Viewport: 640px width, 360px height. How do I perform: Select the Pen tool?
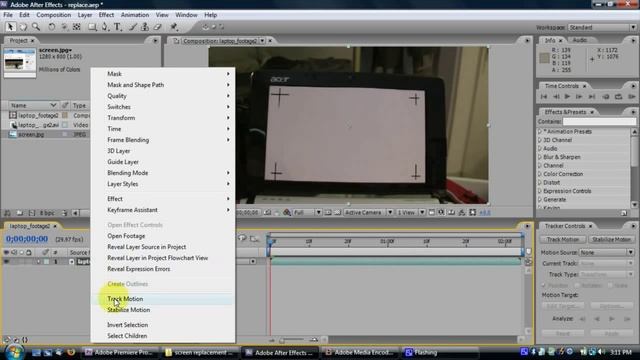105,27
